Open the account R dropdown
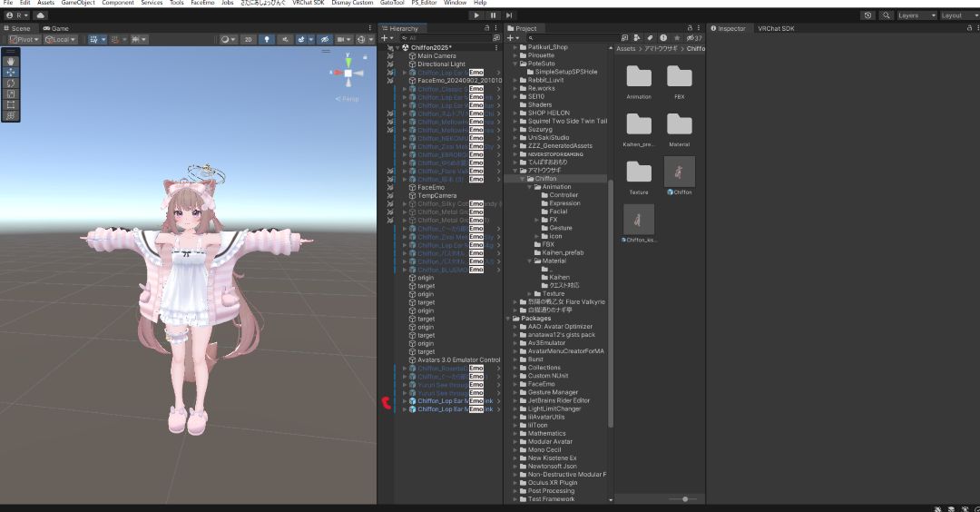Viewport: 980px width, 512px height. click(x=16, y=15)
